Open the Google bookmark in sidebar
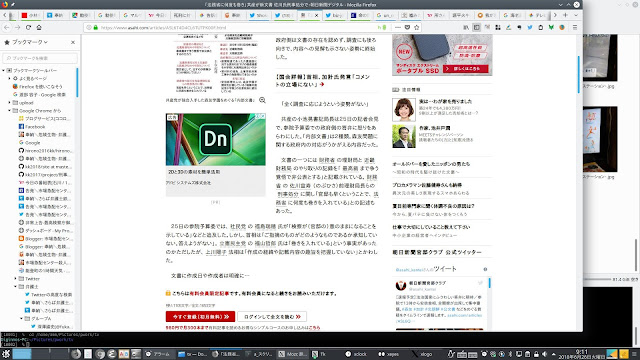 coord(29,143)
